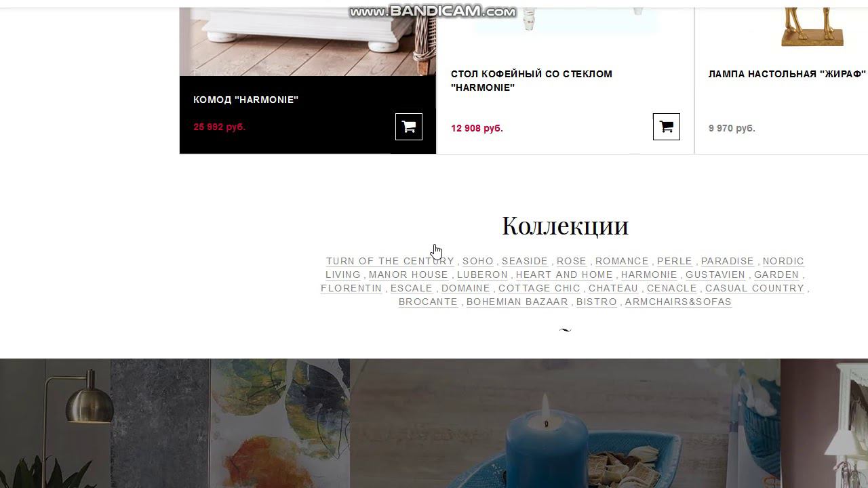Open the Armchairs&Sofas collection link
The image size is (868, 488).
point(678,302)
